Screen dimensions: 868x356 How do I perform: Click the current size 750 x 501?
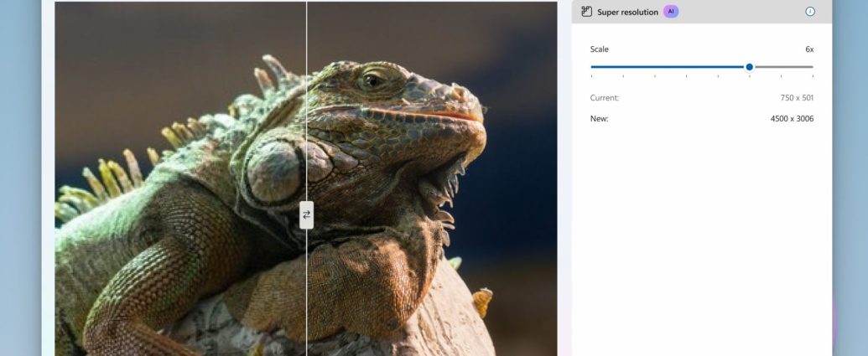[x=797, y=98]
